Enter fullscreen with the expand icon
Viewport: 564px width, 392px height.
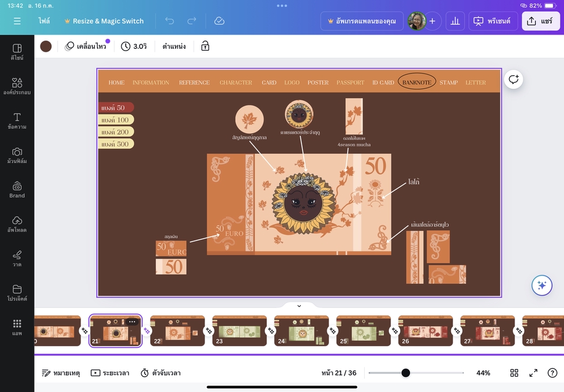click(x=533, y=373)
